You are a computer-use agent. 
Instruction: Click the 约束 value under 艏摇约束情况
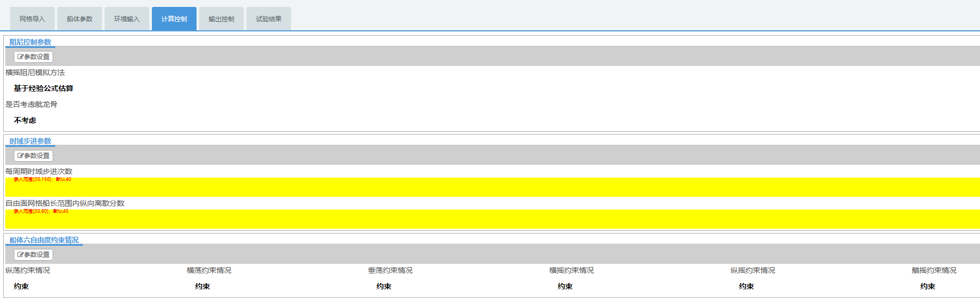928,286
